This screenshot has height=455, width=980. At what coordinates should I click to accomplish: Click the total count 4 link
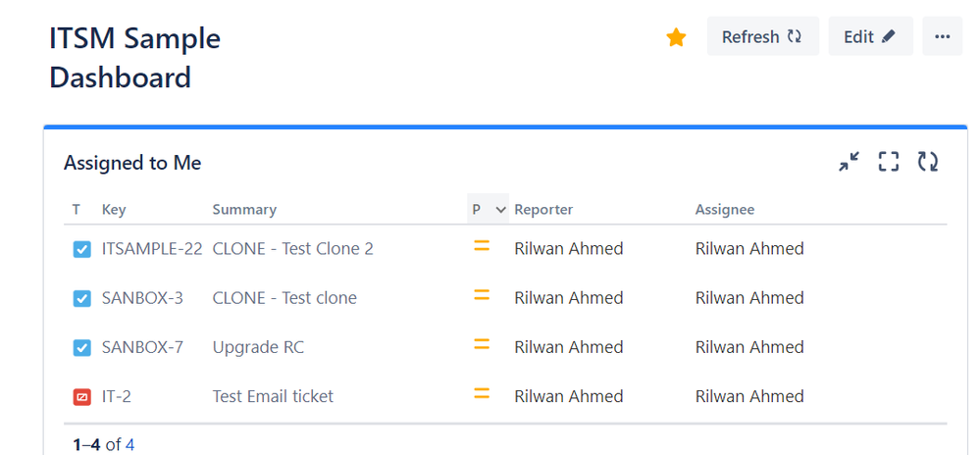click(x=129, y=444)
